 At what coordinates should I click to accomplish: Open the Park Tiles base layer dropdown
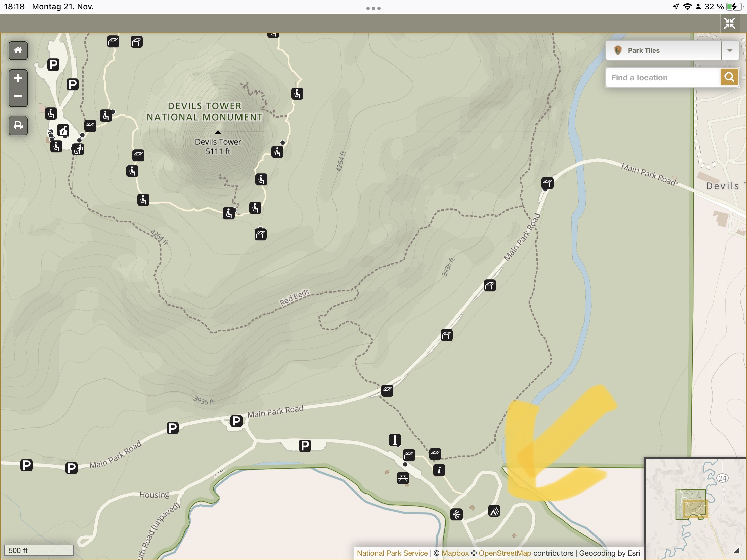(672, 51)
